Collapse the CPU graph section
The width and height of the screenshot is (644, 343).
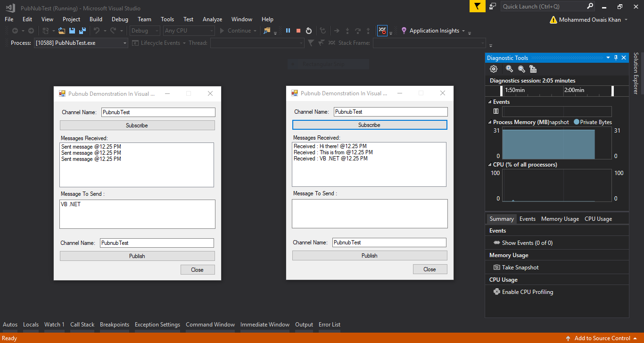pyautogui.click(x=489, y=165)
